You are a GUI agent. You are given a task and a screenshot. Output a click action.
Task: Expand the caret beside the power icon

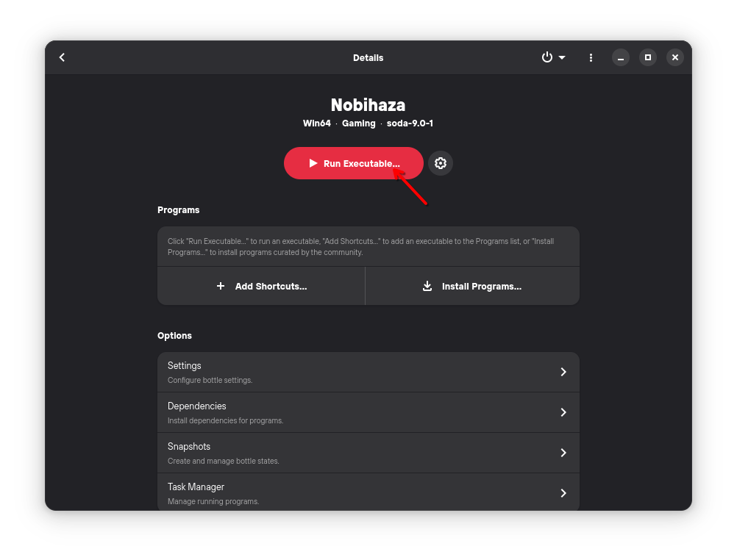(563, 57)
